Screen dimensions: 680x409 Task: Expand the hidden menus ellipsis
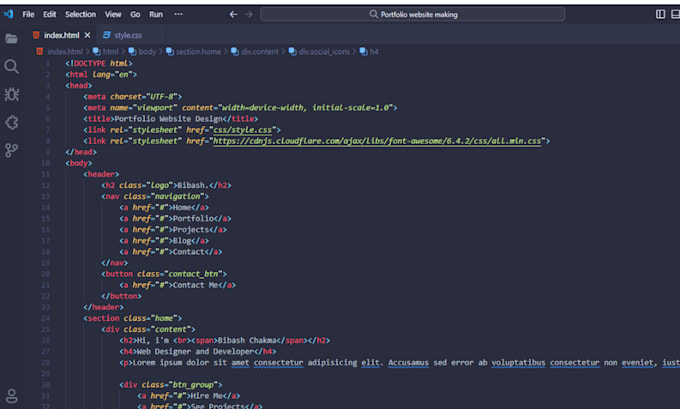click(178, 14)
